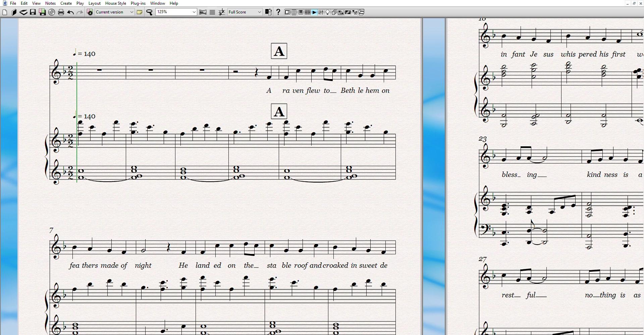
Task: Open the Notes menu
Action: pos(50,3)
